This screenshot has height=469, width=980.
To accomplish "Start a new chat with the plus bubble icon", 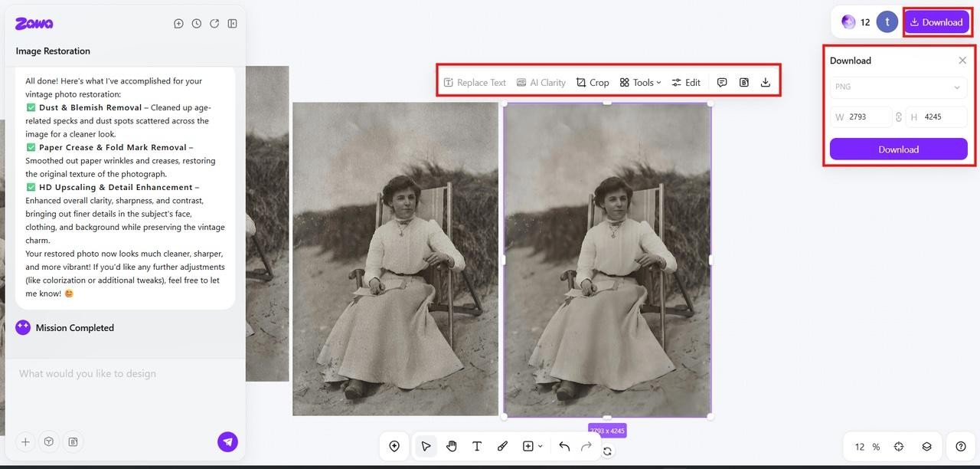I will [x=178, y=24].
